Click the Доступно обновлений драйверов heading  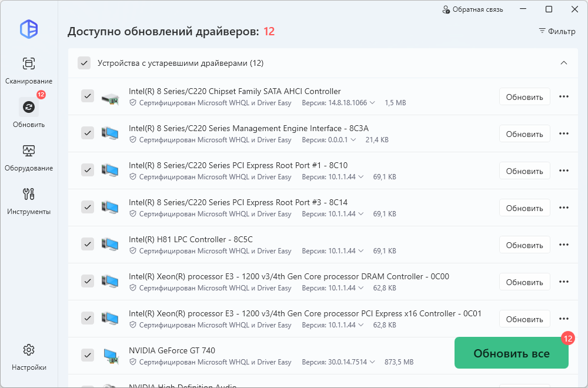[x=163, y=31]
